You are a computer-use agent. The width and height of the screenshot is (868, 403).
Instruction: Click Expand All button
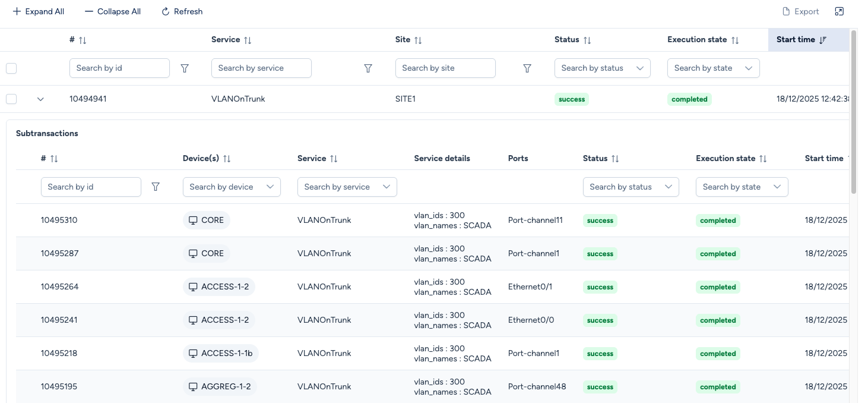[39, 11]
